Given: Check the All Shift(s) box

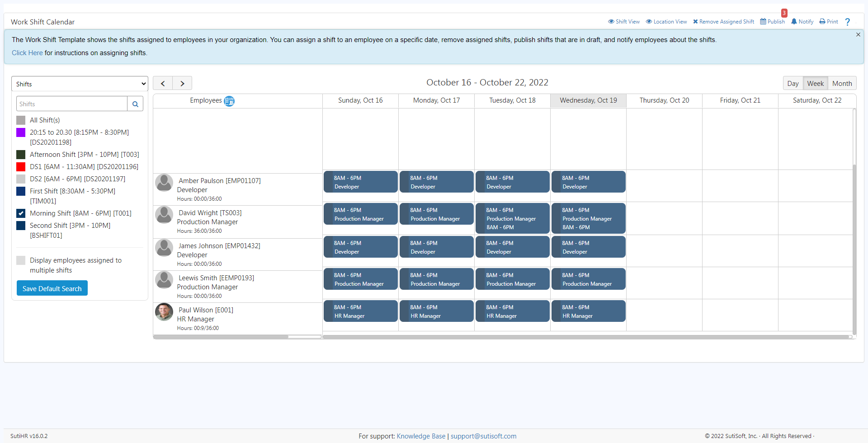Looking at the screenshot, I should click(x=21, y=120).
